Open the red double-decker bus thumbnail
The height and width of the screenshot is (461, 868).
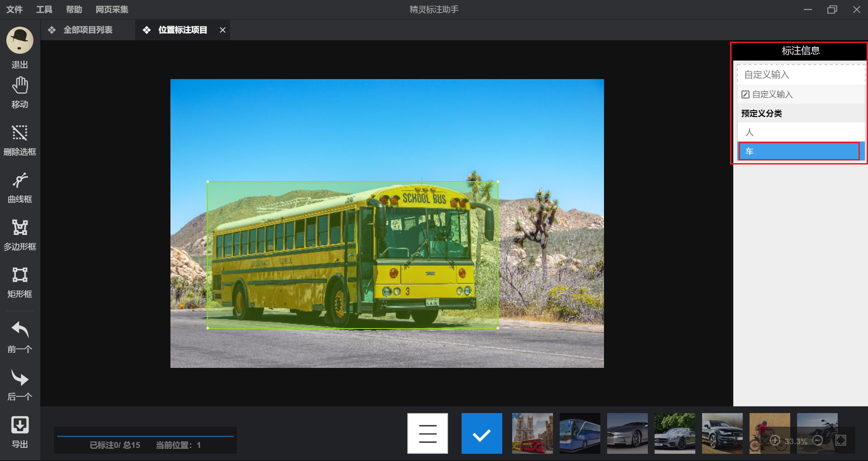pos(532,433)
